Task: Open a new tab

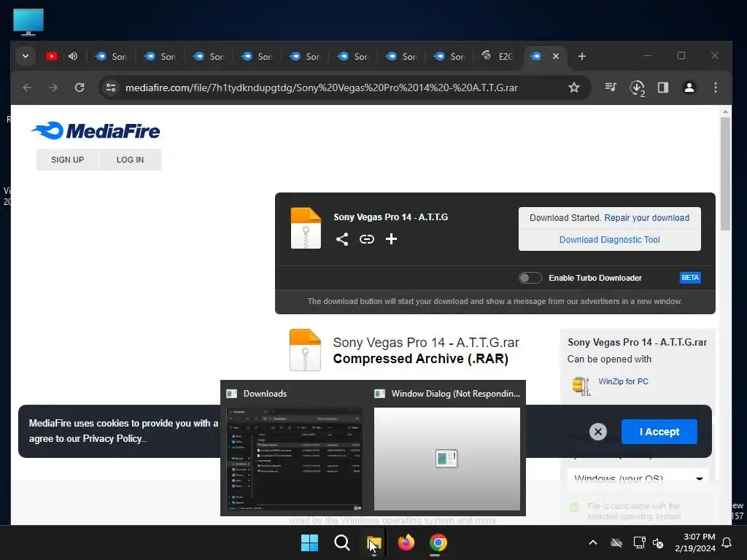Action: point(581,56)
